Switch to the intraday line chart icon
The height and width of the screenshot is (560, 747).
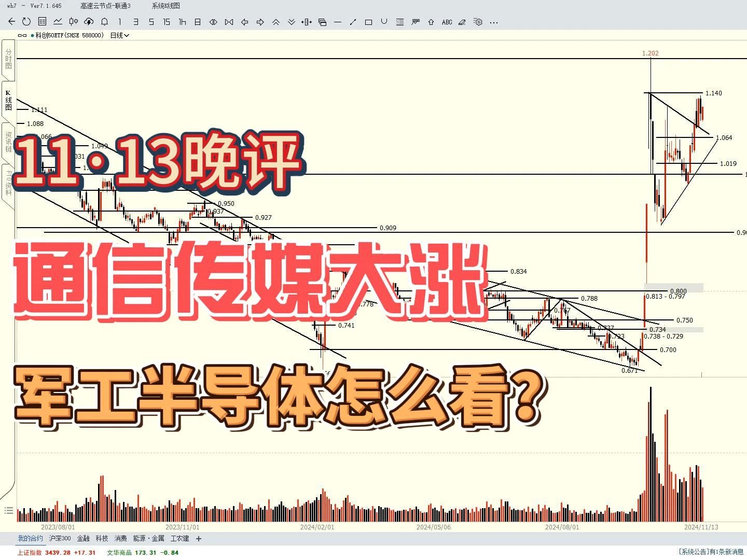(x=58, y=22)
